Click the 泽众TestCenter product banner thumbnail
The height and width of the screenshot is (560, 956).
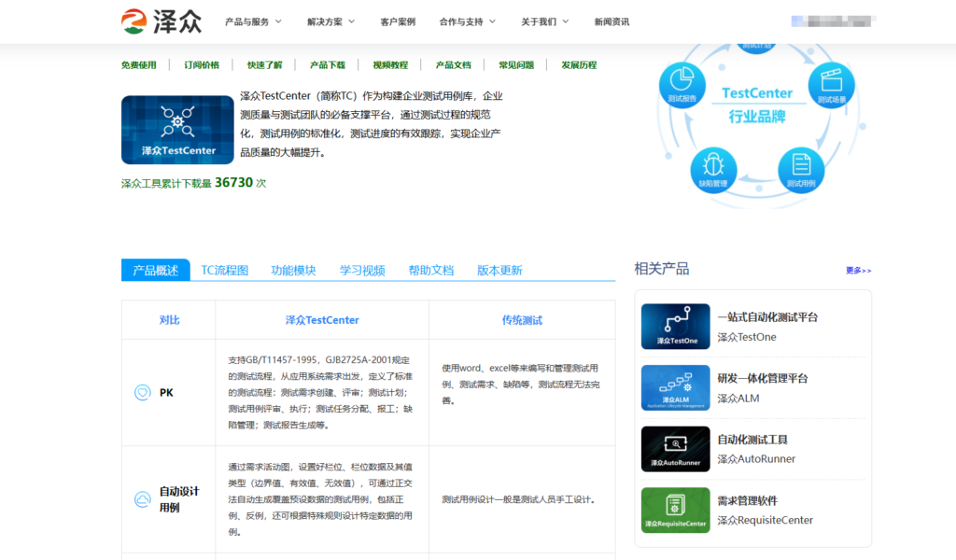pos(177,130)
